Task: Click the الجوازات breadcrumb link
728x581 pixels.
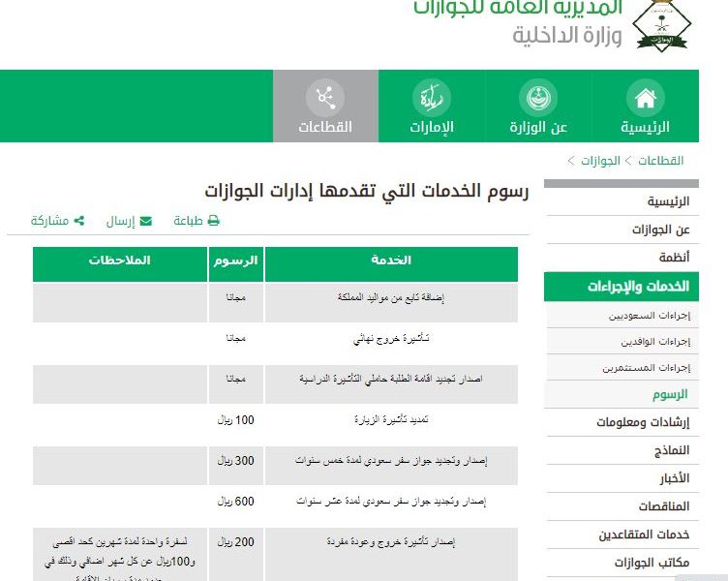Action: [601, 161]
